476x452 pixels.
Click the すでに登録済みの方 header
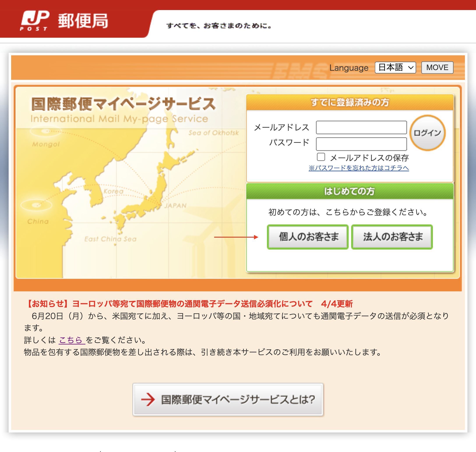pyautogui.click(x=350, y=102)
